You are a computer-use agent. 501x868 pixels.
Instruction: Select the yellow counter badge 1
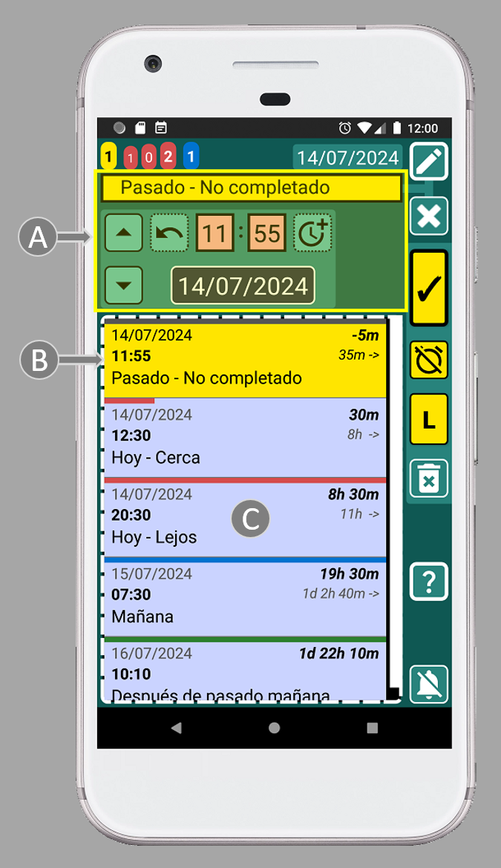(108, 157)
